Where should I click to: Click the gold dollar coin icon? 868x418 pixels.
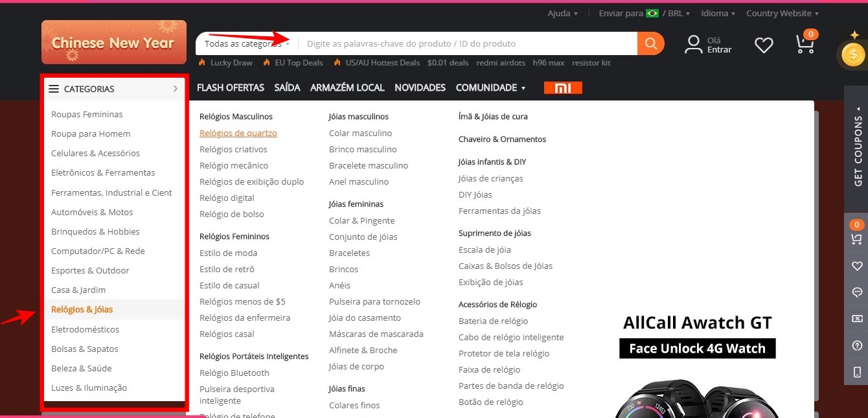(x=853, y=54)
